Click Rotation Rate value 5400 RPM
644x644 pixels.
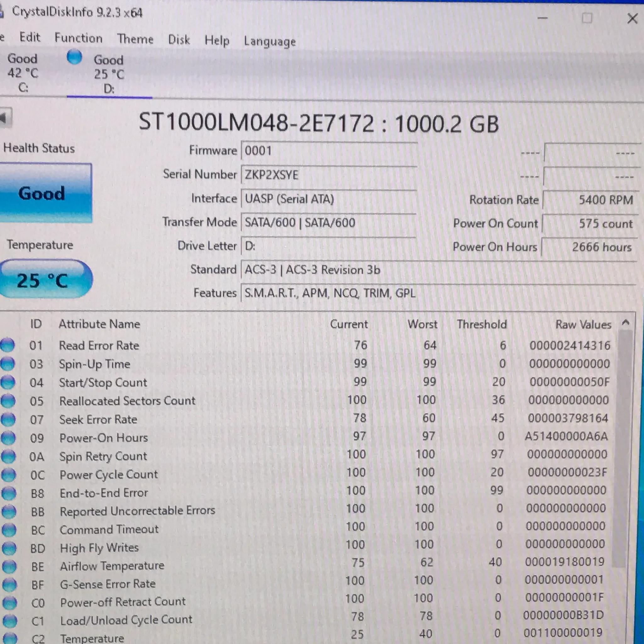tap(590, 200)
